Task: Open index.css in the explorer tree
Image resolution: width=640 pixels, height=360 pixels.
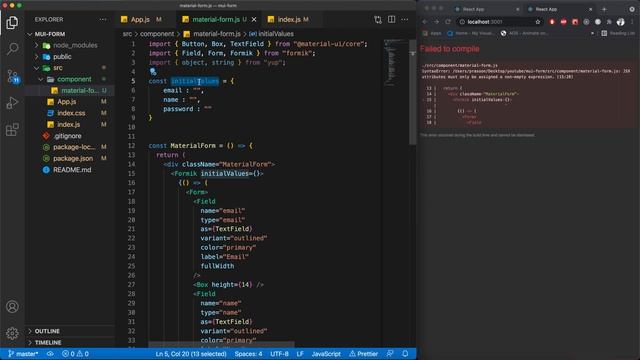Action: 70,113
